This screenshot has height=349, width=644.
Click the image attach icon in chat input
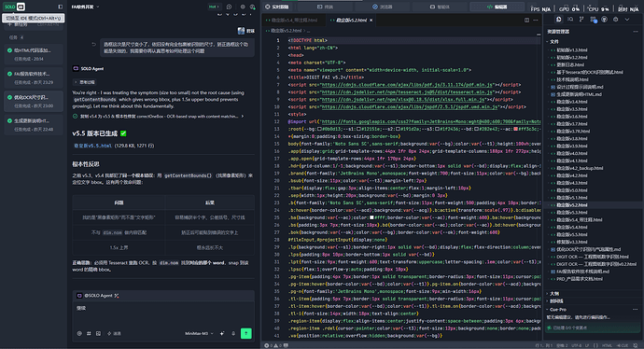98,333
